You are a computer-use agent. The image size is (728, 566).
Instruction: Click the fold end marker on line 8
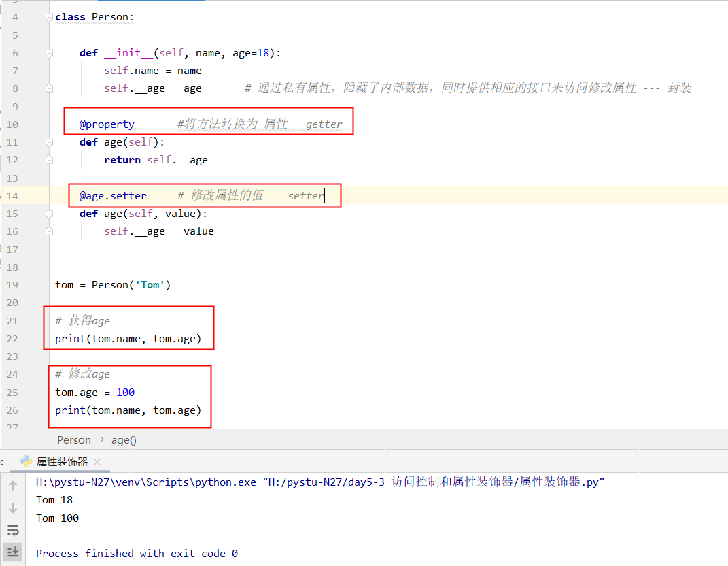pos(49,88)
